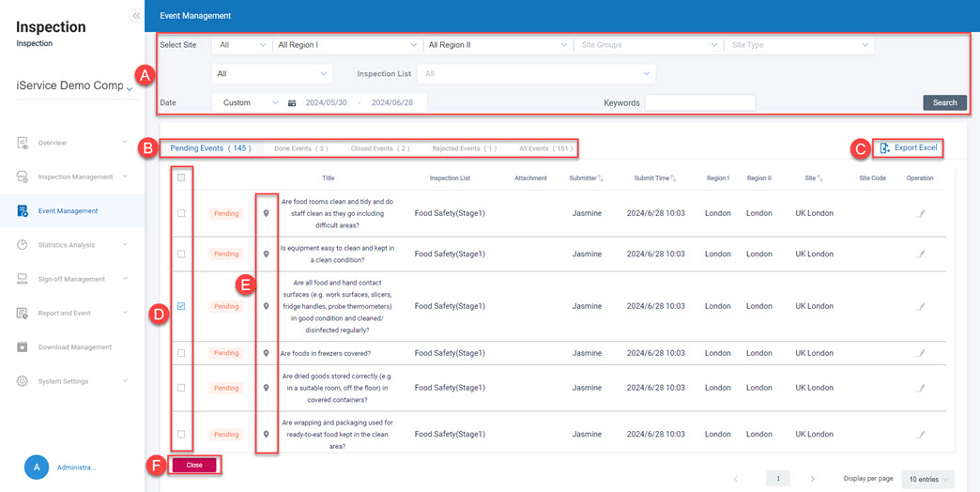
Task: Switch to the Done Events tab
Action: (x=300, y=148)
